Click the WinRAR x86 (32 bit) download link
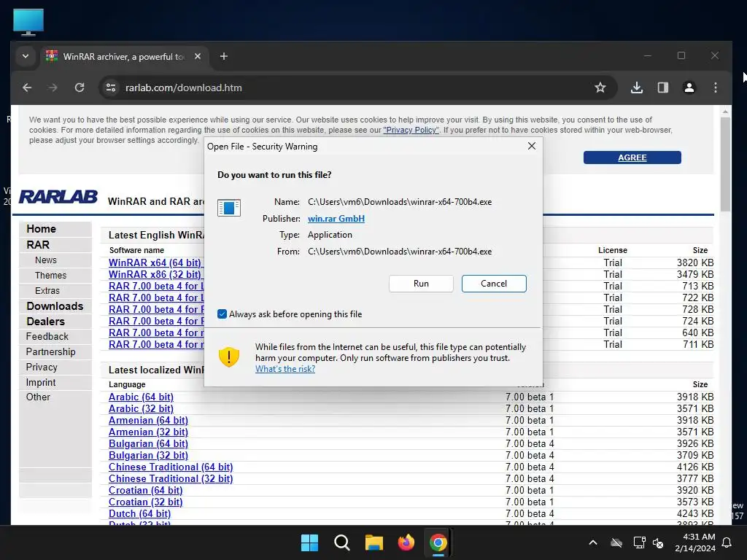 click(x=156, y=274)
